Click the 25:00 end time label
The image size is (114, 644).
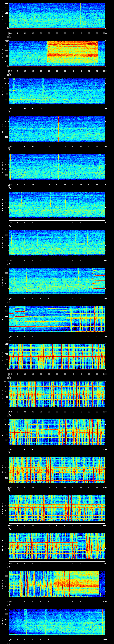click(105, 33)
